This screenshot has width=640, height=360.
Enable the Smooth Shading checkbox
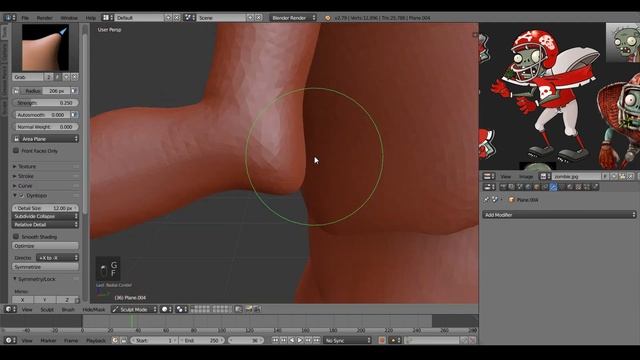pos(16,237)
